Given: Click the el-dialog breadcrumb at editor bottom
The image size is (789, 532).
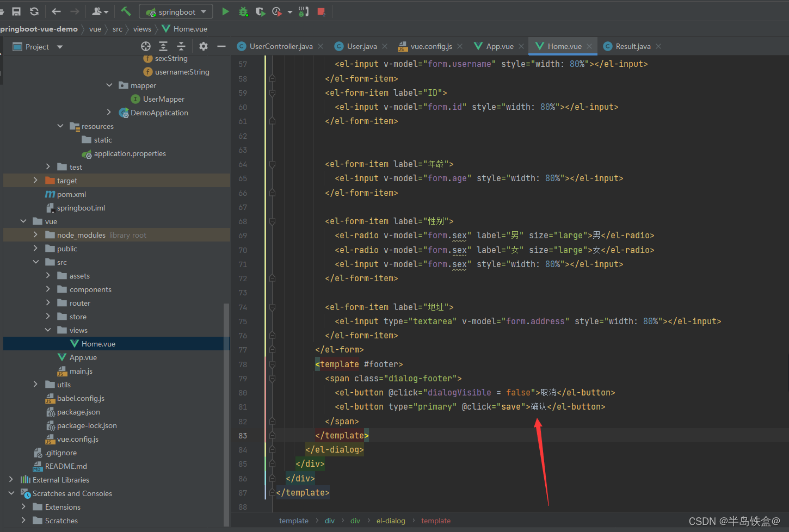Looking at the screenshot, I should (x=391, y=521).
